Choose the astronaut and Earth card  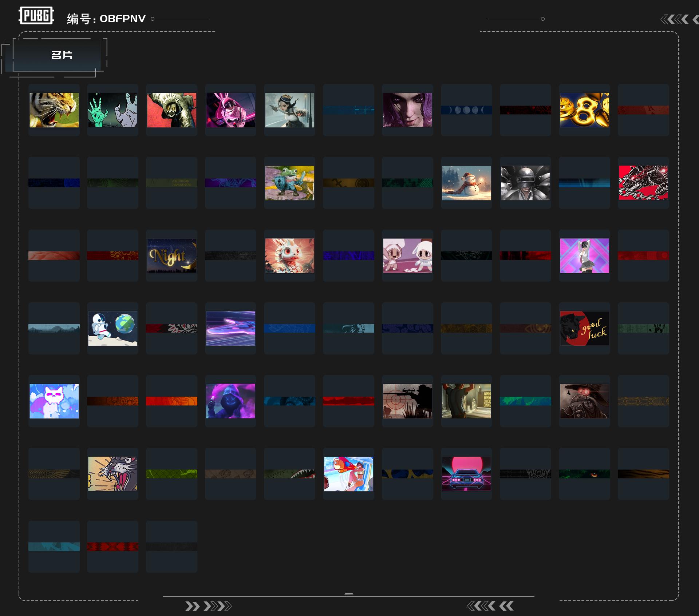(x=112, y=328)
